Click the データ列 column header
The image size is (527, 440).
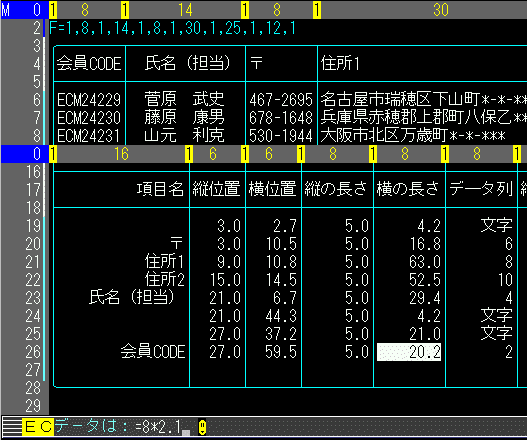click(481, 189)
